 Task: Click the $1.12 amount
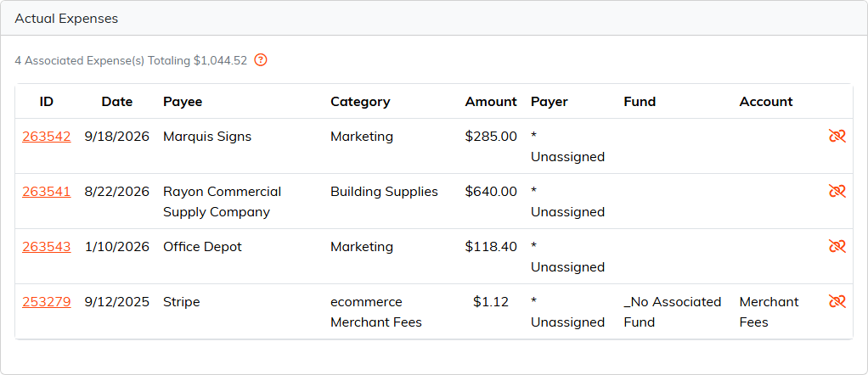pos(491,302)
